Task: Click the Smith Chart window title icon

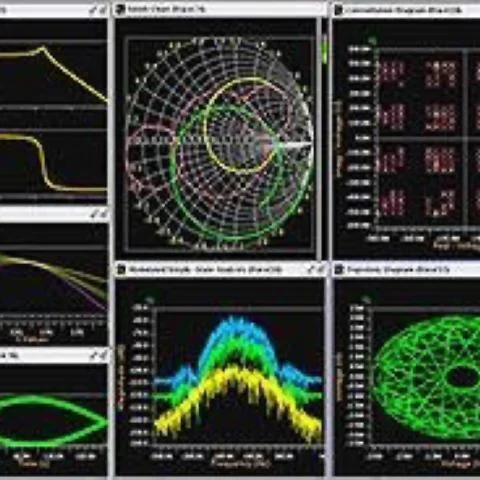Action: click(120, 10)
